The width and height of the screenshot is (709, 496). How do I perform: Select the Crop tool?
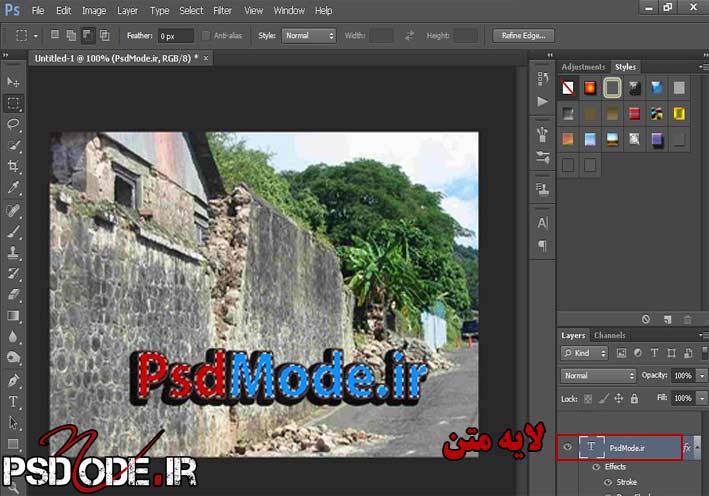click(x=13, y=166)
